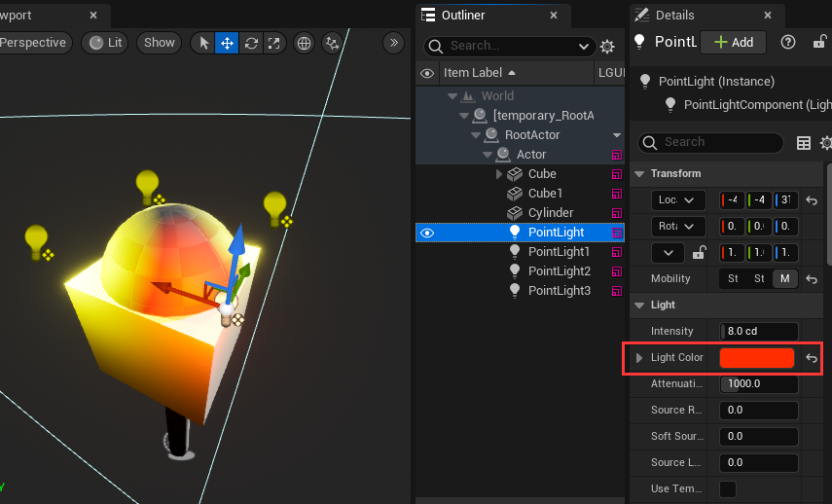
Task: Open the Location type dropdown
Action: [679, 200]
